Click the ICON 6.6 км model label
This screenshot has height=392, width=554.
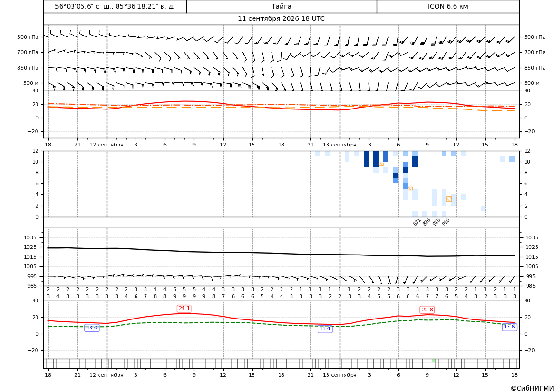pyautogui.click(x=448, y=6)
